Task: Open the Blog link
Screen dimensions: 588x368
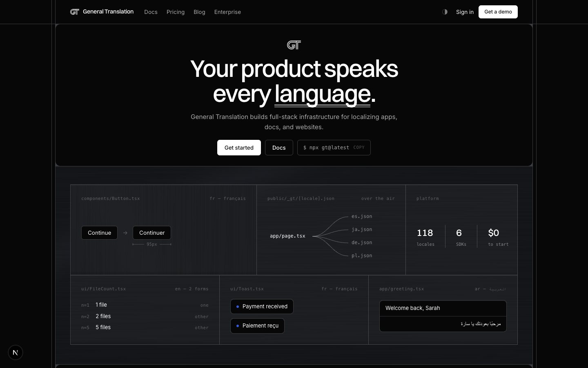Action: pos(199,12)
